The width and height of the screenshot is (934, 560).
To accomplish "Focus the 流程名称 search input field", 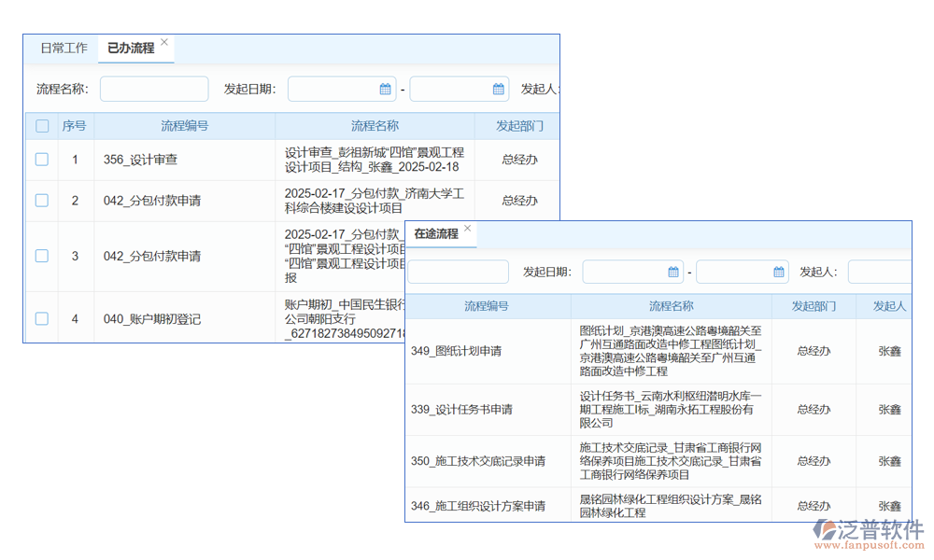I will point(154,90).
